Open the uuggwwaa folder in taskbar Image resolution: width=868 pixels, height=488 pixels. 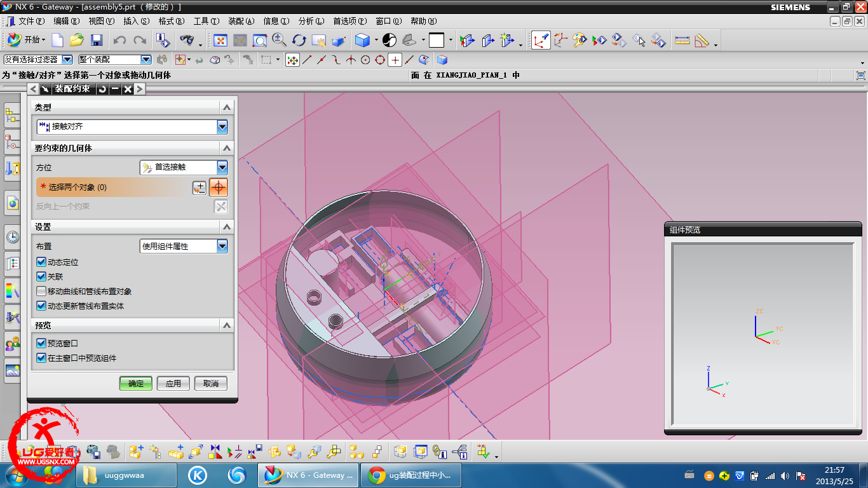[126, 475]
